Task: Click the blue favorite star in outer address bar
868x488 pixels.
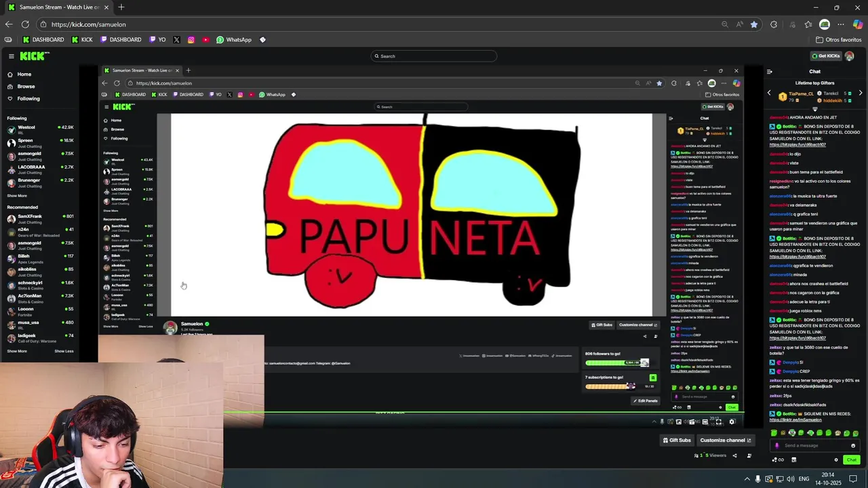Action: pyautogui.click(x=754, y=24)
